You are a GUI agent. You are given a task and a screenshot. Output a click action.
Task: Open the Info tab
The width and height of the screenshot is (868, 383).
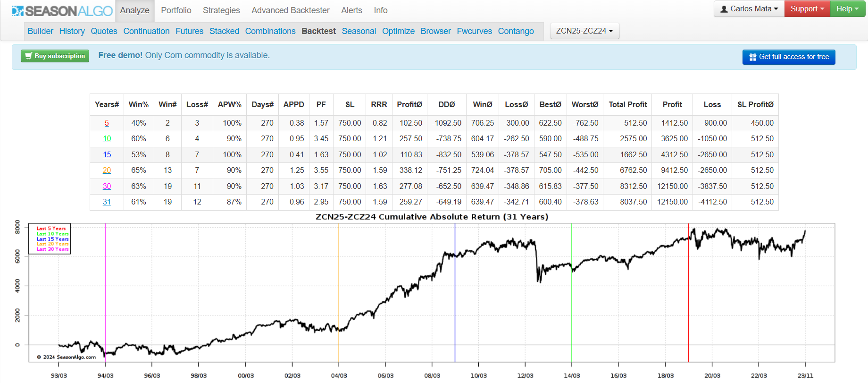coord(381,10)
